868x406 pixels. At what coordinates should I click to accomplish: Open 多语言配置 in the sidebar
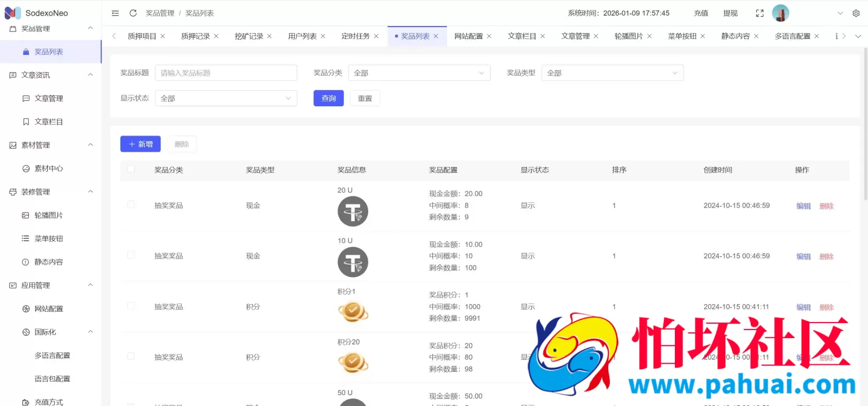pyautogui.click(x=50, y=356)
